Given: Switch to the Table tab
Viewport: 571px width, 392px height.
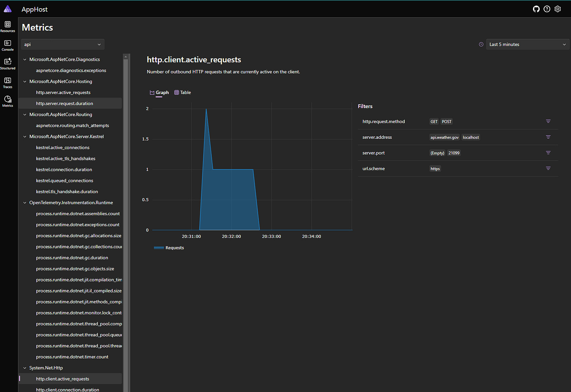Looking at the screenshot, I should [182, 92].
